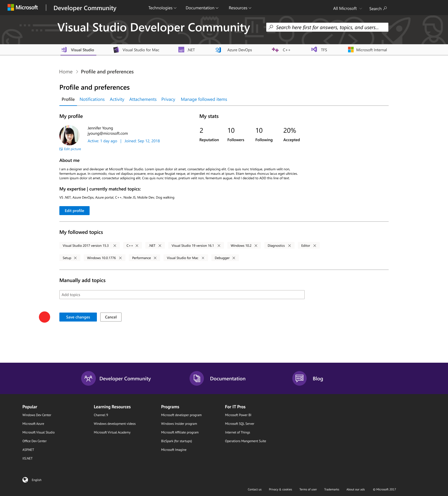Choose the .NET product icon
Viewport: 448px width, 496px height.
pos(181,50)
